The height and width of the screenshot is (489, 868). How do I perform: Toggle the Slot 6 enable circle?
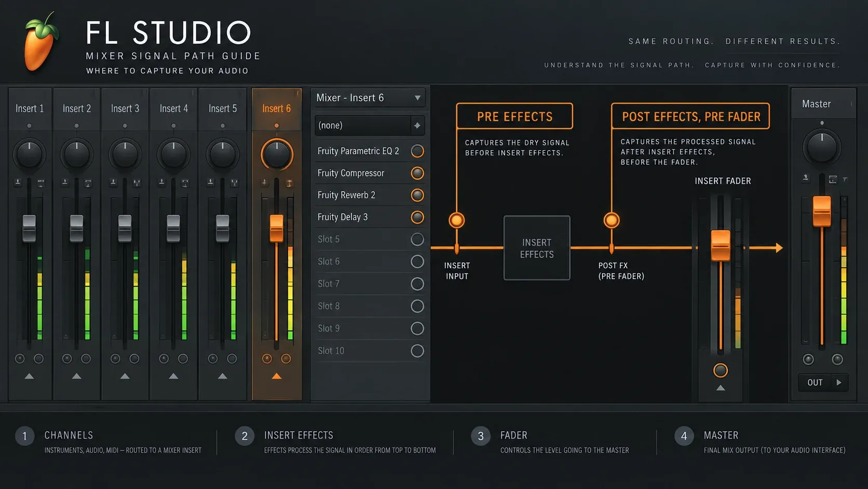click(x=417, y=261)
